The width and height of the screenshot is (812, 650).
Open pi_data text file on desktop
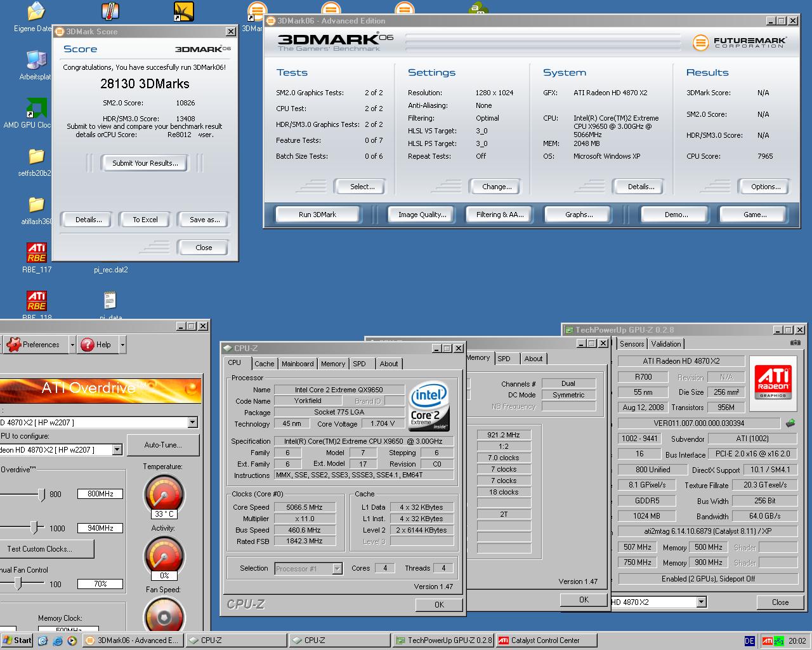tap(110, 300)
